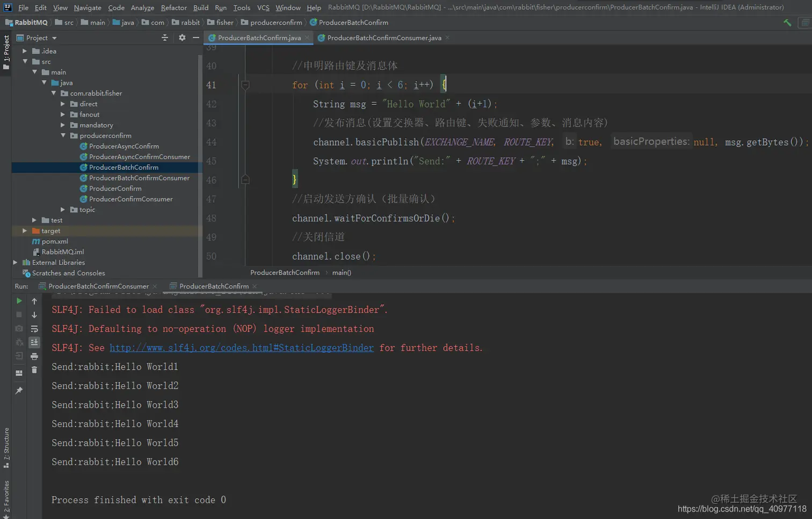The height and width of the screenshot is (519, 812).
Task: Collapse the main folder
Action: (34, 72)
